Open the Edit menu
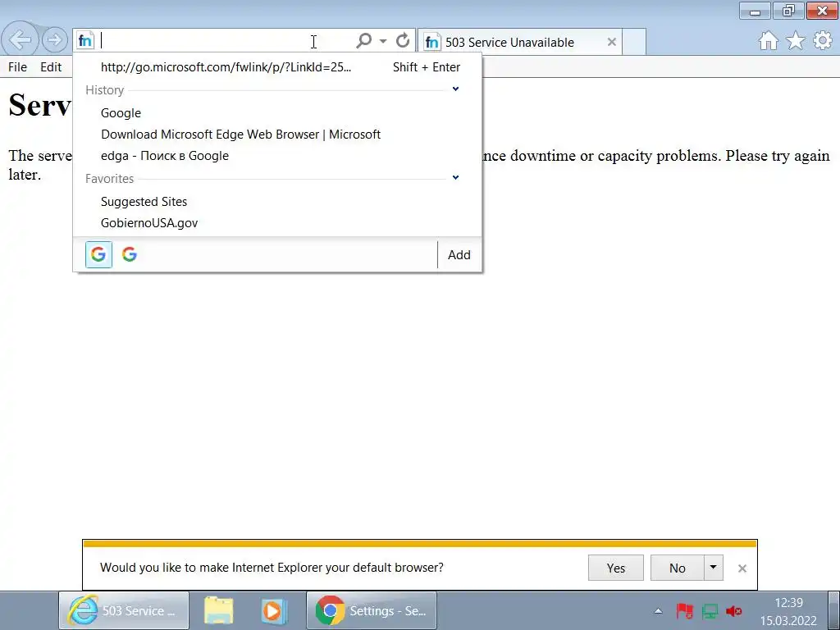Image resolution: width=840 pixels, height=630 pixels. (x=51, y=67)
